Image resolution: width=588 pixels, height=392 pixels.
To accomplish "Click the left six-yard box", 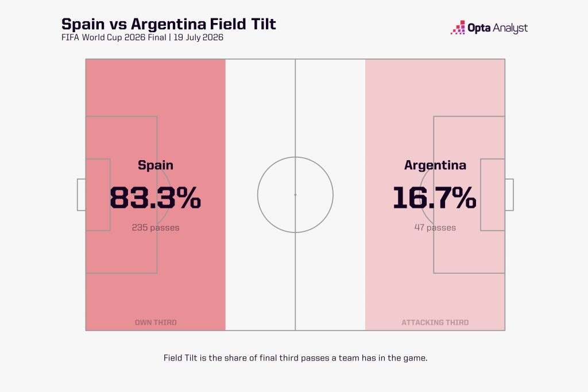I will [98, 195].
